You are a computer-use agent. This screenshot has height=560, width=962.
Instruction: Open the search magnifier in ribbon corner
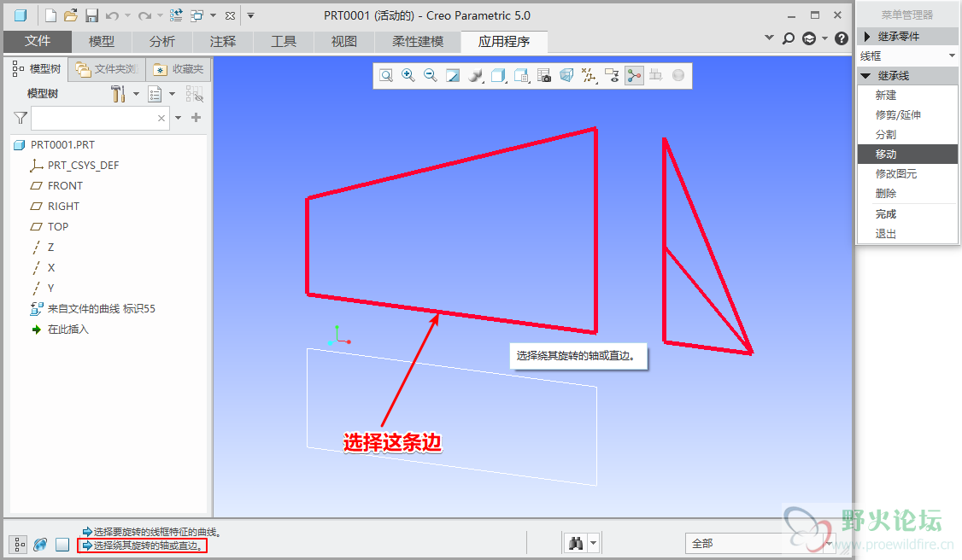pyautogui.click(x=789, y=38)
